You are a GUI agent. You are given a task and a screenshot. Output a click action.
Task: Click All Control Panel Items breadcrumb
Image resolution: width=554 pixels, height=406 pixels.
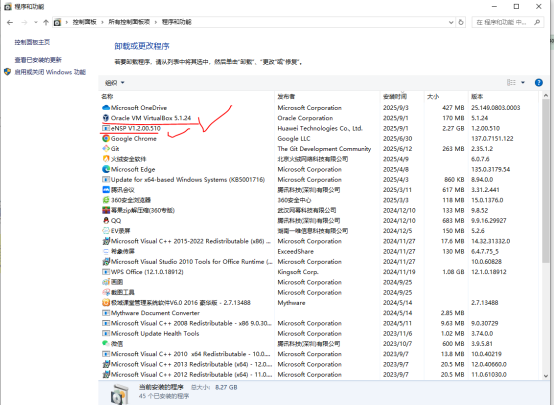(x=129, y=22)
